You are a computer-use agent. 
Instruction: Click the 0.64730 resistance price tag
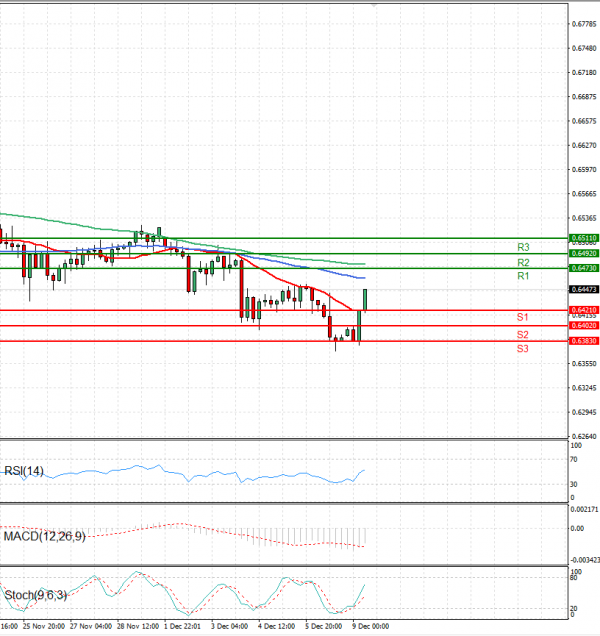(x=584, y=268)
